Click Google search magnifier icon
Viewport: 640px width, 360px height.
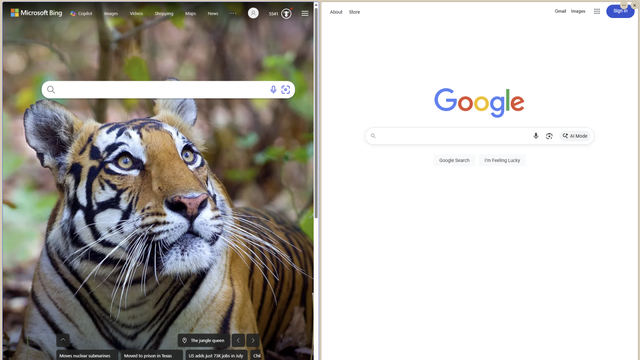(373, 136)
